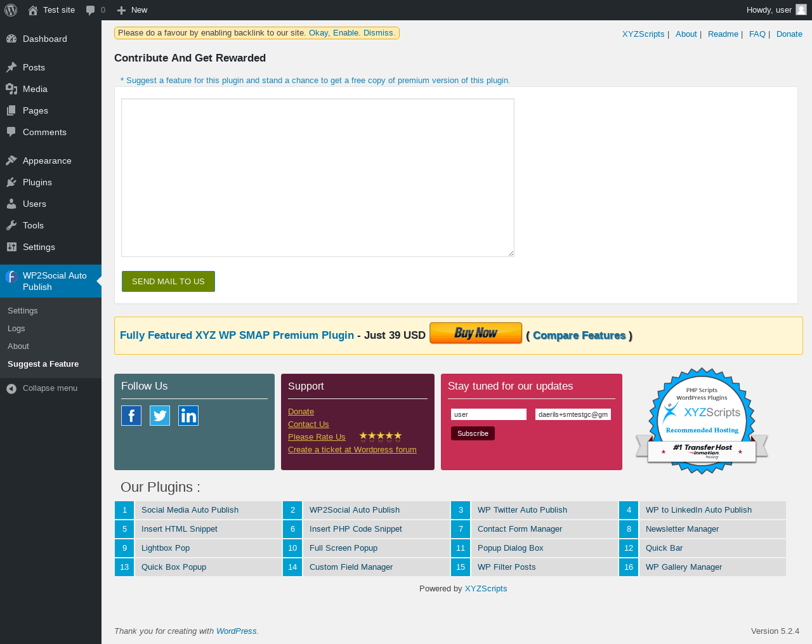The height and width of the screenshot is (644, 812).
Task: Open XYZScripts link in top bar
Action: coord(643,34)
